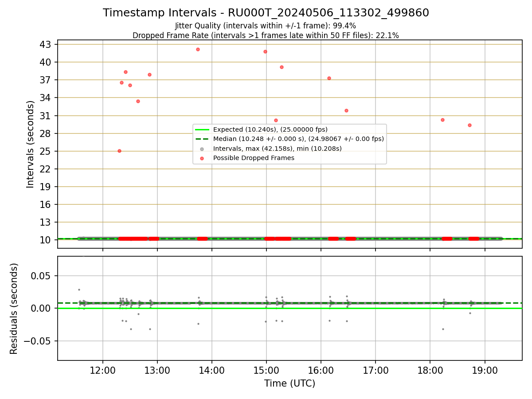Click the plot title 'Timestamp Intervals - RU000T_20240506_113302_499860'
The image size is (532, 399).
266,13
